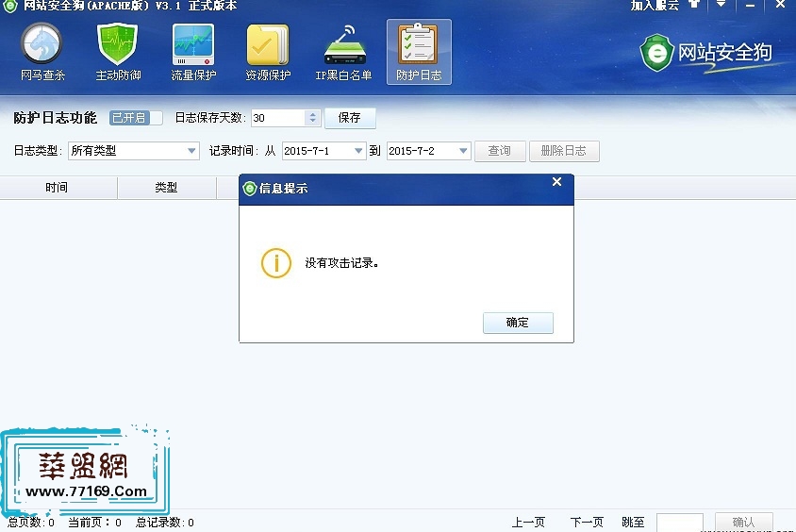The width and height of the screenshot is (796, 532).
Task: Open the 网马查杀 scan icon
Action: (x=41, y=53)
